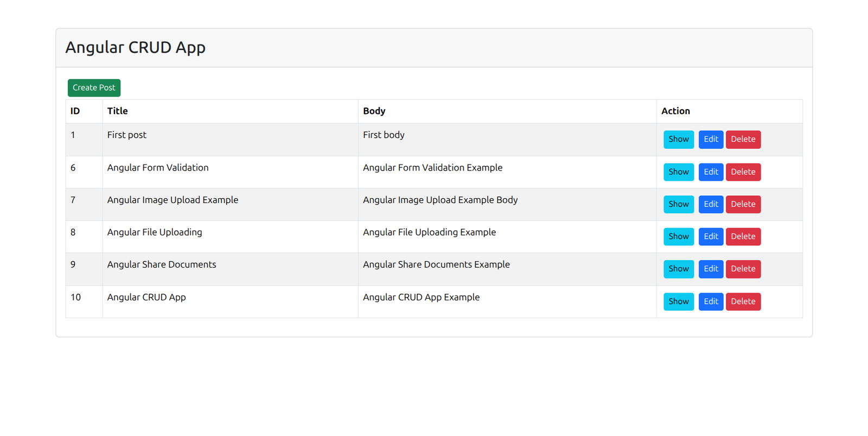Image resolution: width=868 pixels, height=436 pixels.
Task: Edit the Angular Form Validation post
Action: 711,172
